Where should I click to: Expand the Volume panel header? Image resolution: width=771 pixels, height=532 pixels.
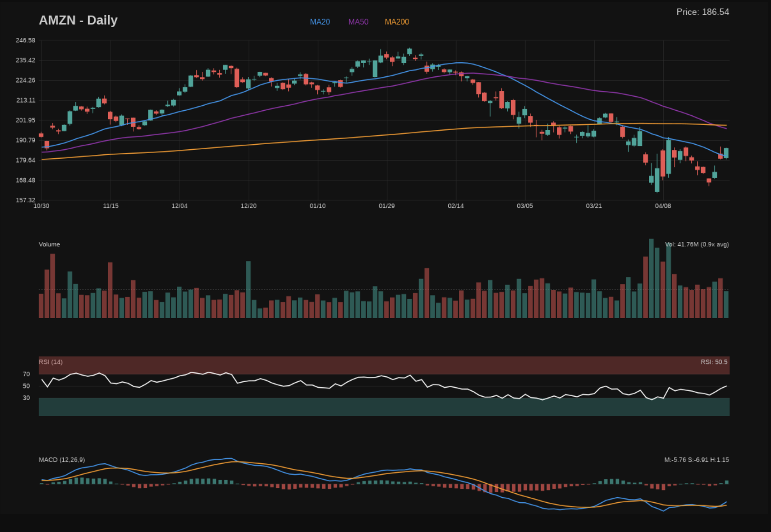point(49,244)
